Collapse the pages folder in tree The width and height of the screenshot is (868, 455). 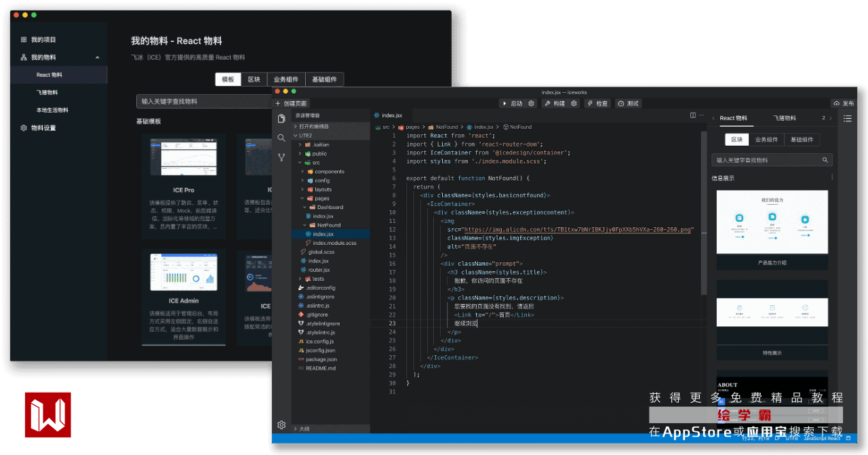tap(331, 198)
